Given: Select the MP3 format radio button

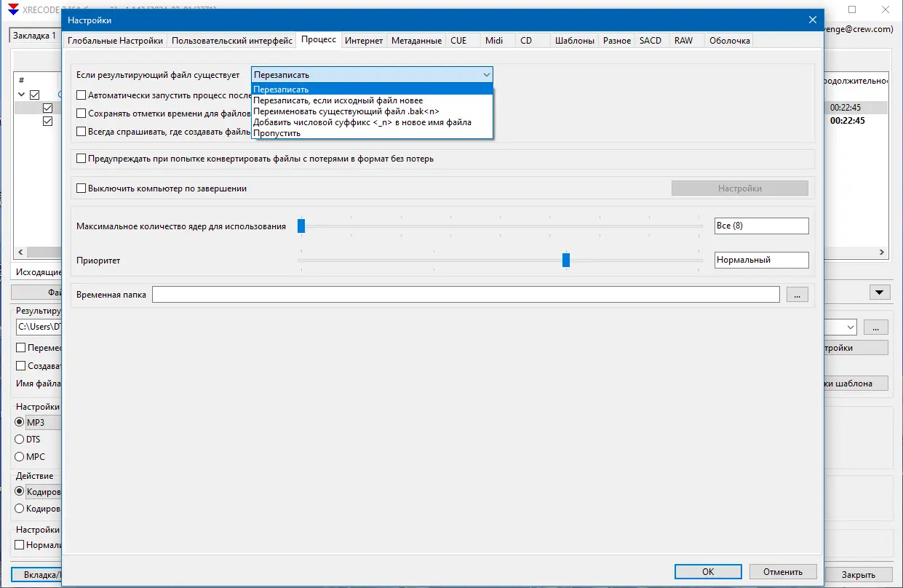Looking at the screenshot, I should (20, 422).
